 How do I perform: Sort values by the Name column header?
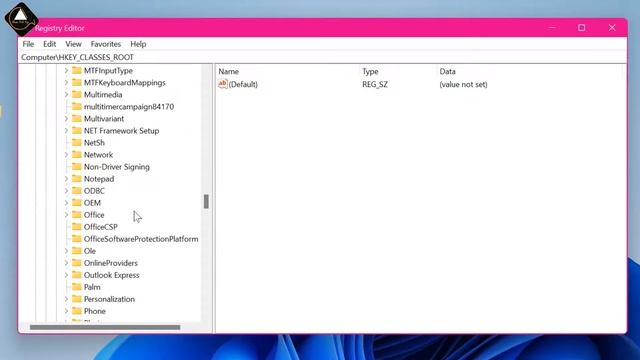click(x=229, y=71)
